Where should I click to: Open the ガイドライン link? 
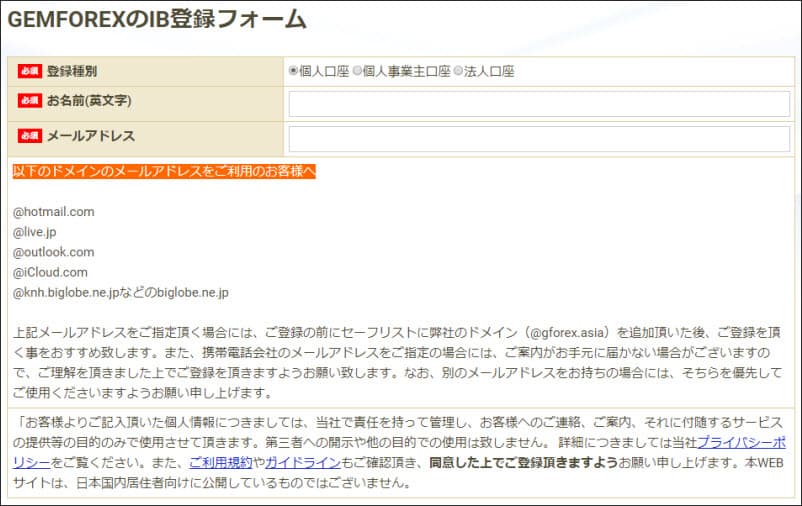303,463
